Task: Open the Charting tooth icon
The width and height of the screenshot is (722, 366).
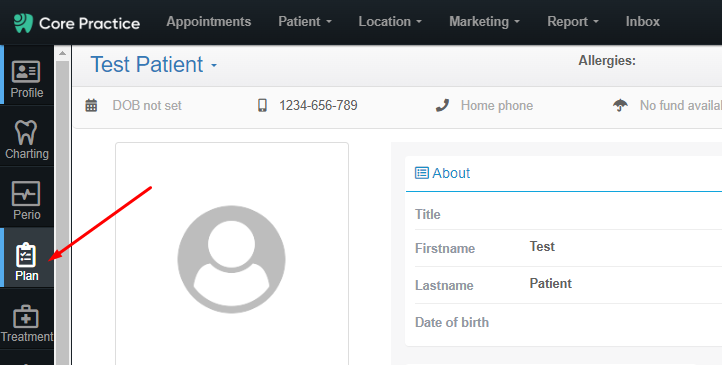Action: [x=26, y=133]
